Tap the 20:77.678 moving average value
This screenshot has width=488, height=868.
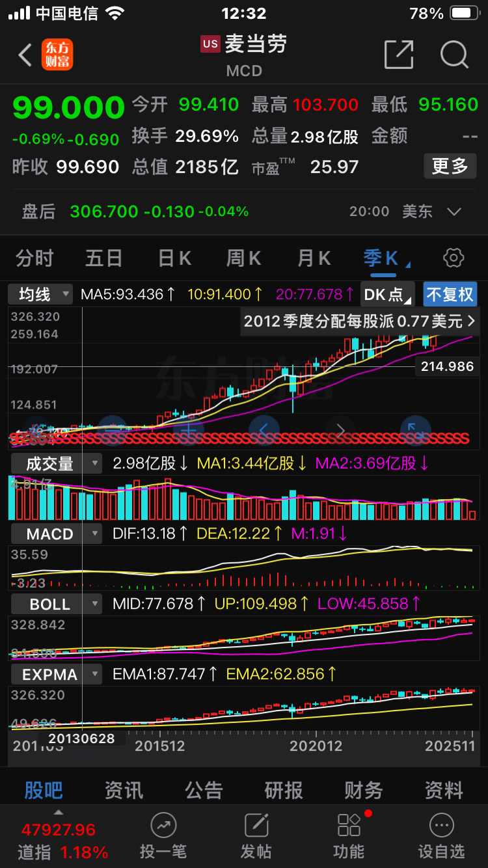pos(315,294)
